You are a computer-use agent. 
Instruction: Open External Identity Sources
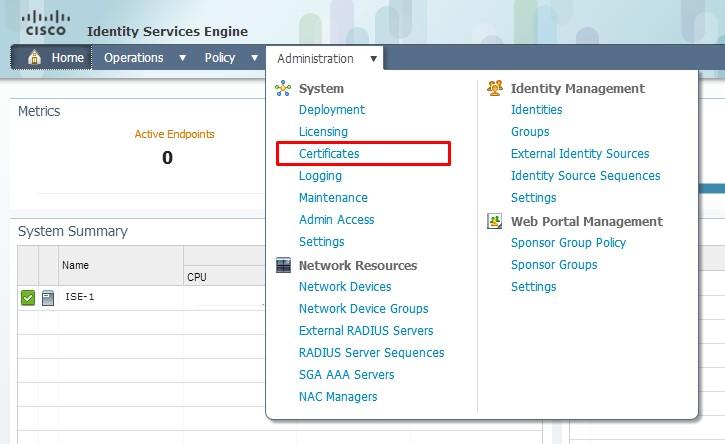click(x=580, y=154)
